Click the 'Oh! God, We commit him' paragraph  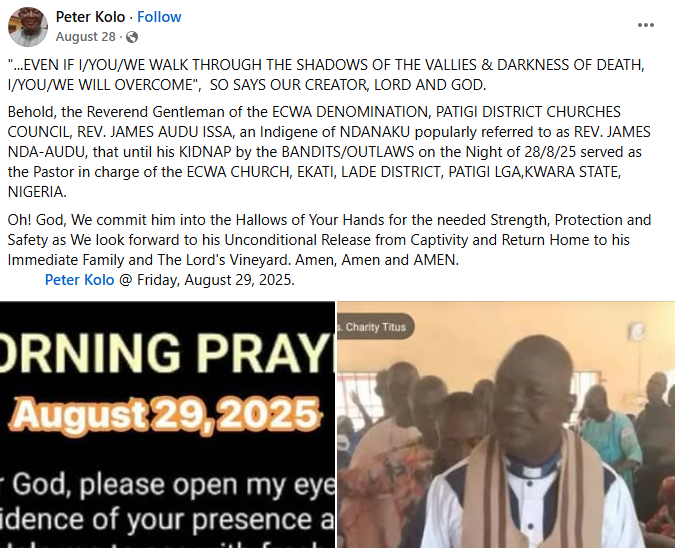click(x=329, y=240)
